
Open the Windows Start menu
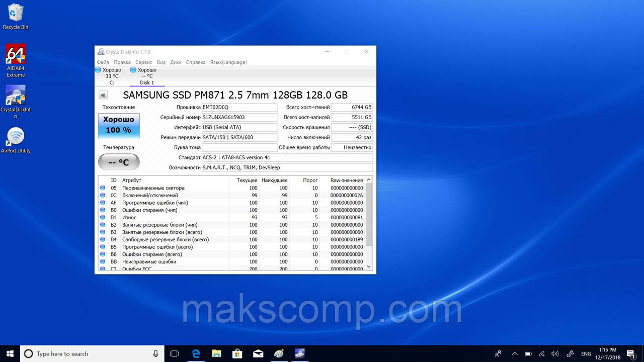[x=10, y=353]
